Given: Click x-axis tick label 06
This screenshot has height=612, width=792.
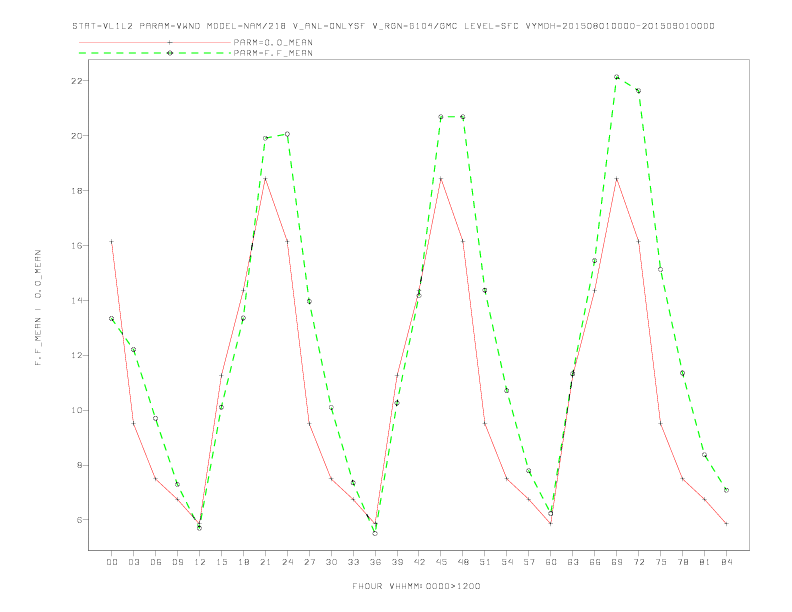Looking at the screenshot, I should coord(156,562).
